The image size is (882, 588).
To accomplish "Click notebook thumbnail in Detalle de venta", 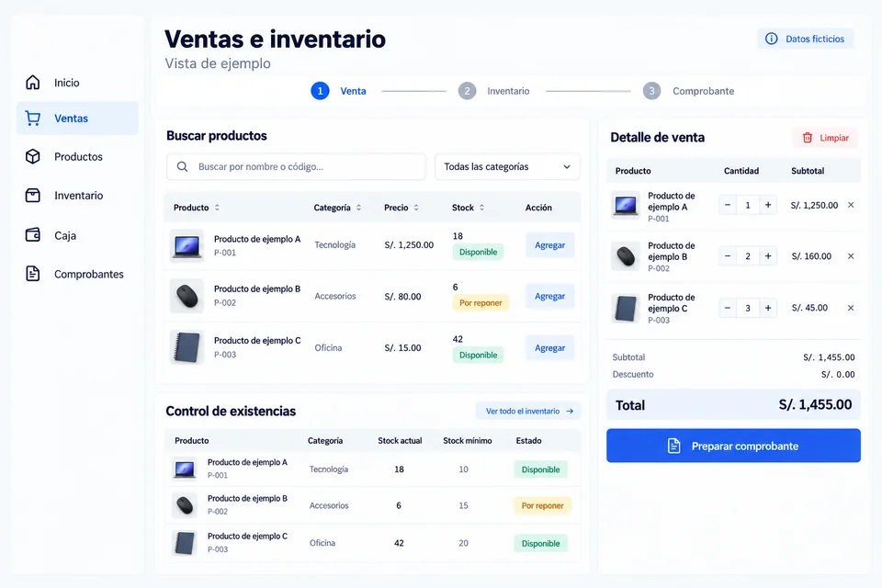I will point(626,309).
